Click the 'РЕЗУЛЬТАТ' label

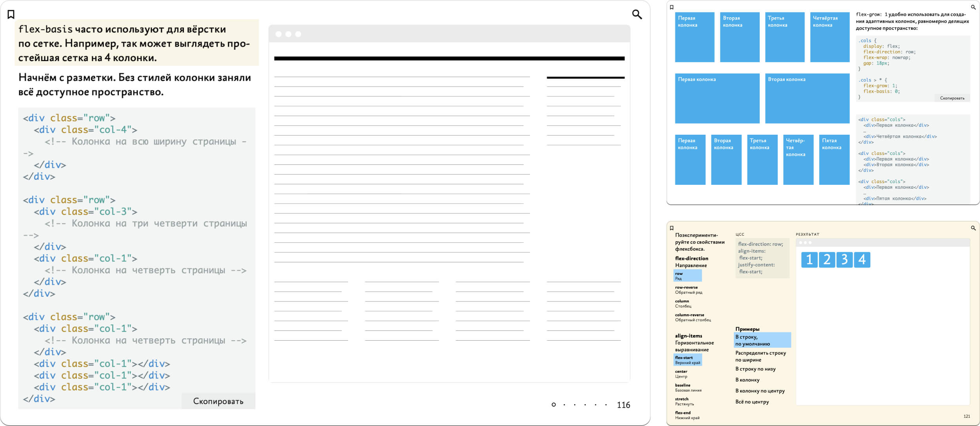click(808, 234)
